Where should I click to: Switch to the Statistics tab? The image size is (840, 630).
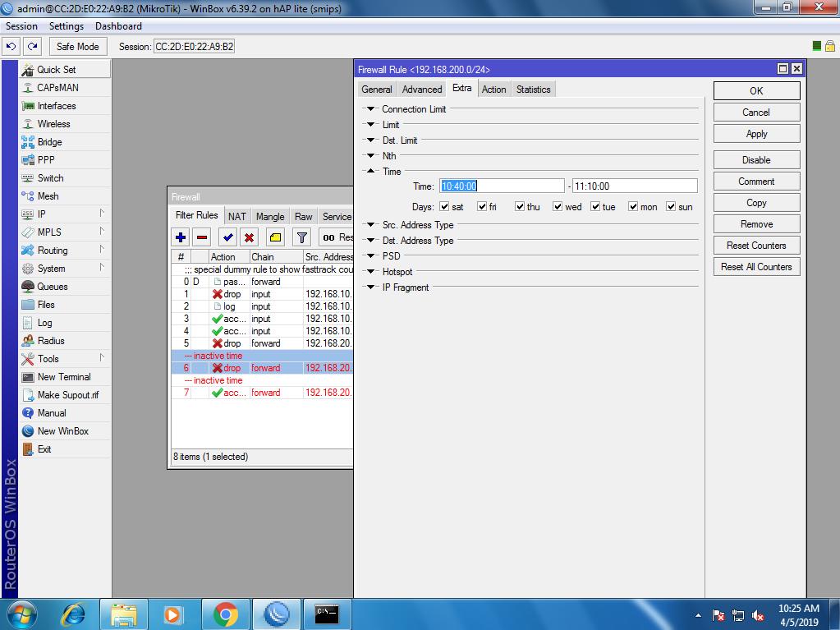pos(533,90)
